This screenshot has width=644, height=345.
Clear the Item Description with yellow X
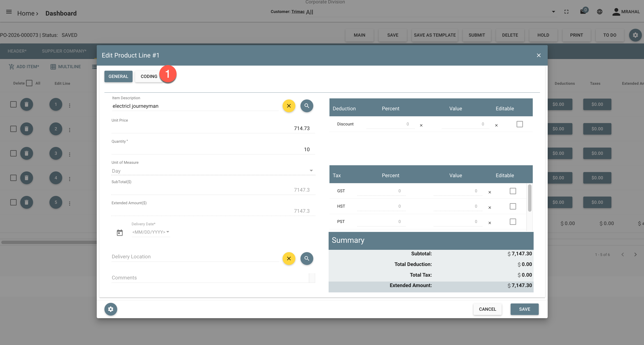click(289, 106)
